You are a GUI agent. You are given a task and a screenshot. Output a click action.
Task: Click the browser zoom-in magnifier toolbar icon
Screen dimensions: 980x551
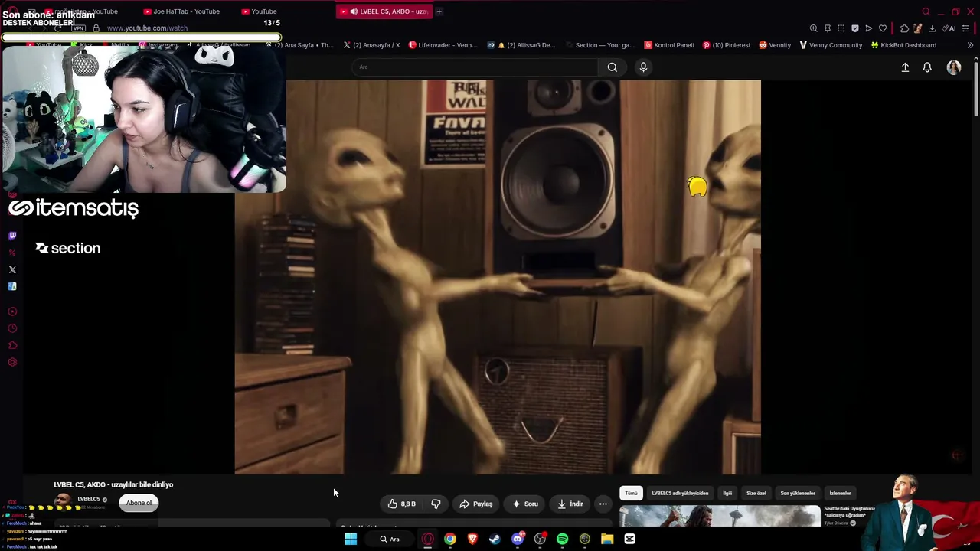(x=814, y=28)
